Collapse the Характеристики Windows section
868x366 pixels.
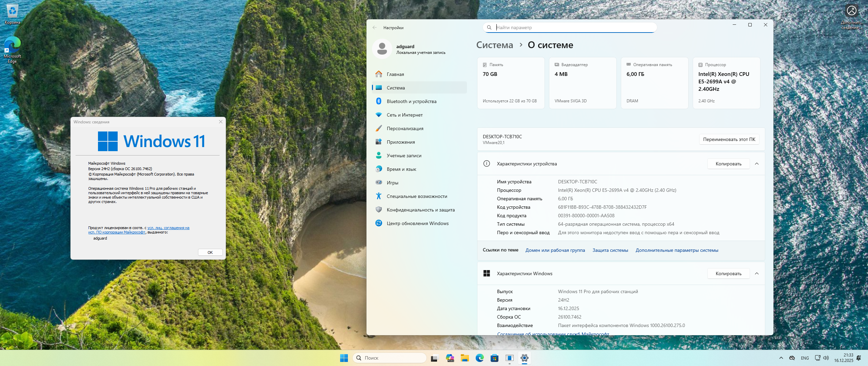757,273
